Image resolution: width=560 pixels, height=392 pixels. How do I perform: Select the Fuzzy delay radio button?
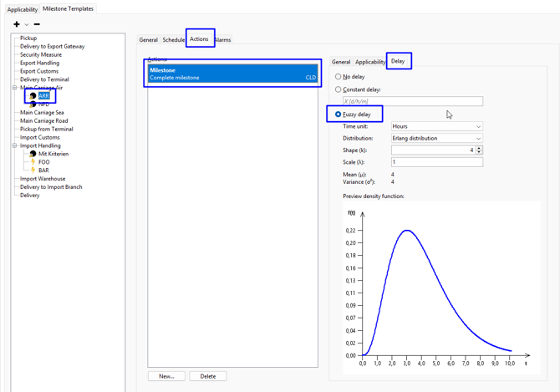click(x=338, y=115)
